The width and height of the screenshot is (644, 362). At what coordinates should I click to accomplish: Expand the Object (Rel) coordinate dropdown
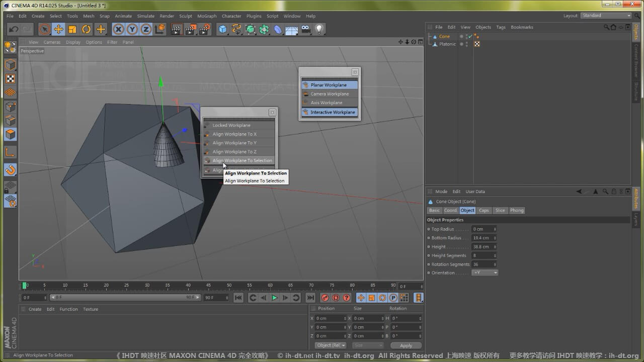tap(331, 345)
